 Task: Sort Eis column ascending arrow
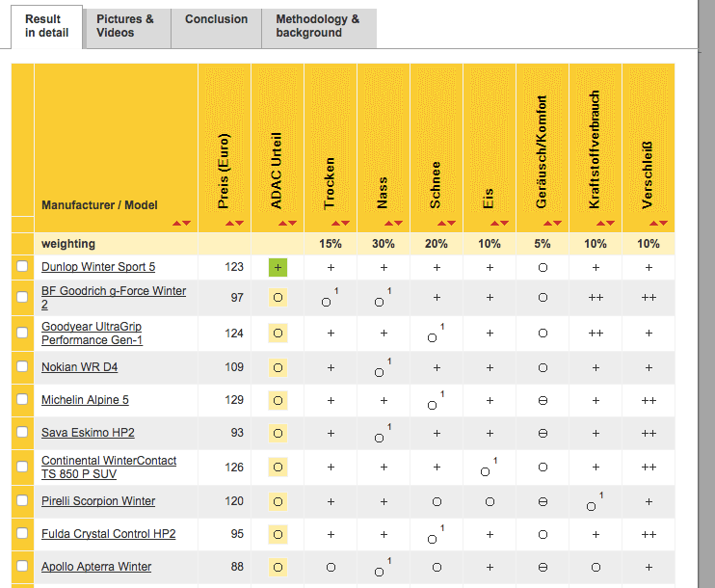(494, 223)
